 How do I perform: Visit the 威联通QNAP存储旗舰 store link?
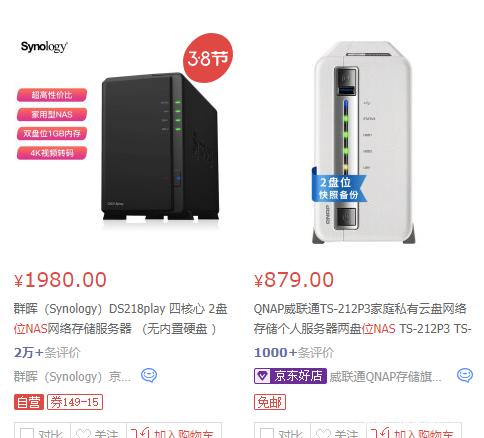click(385, 377)
